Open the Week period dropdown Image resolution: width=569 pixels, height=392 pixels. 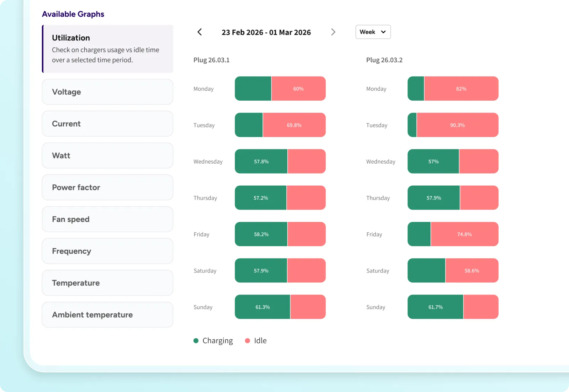tap(373, 32)
